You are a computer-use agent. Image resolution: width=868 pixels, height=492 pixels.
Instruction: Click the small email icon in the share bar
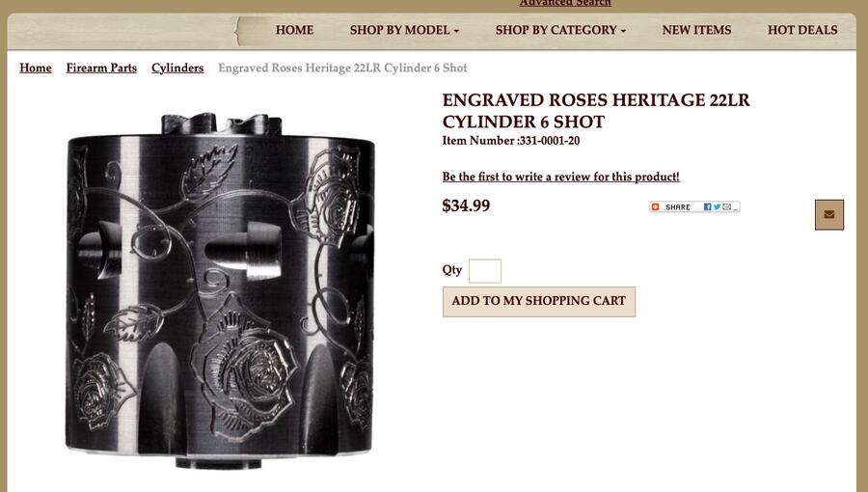click(x=727, y=207)
